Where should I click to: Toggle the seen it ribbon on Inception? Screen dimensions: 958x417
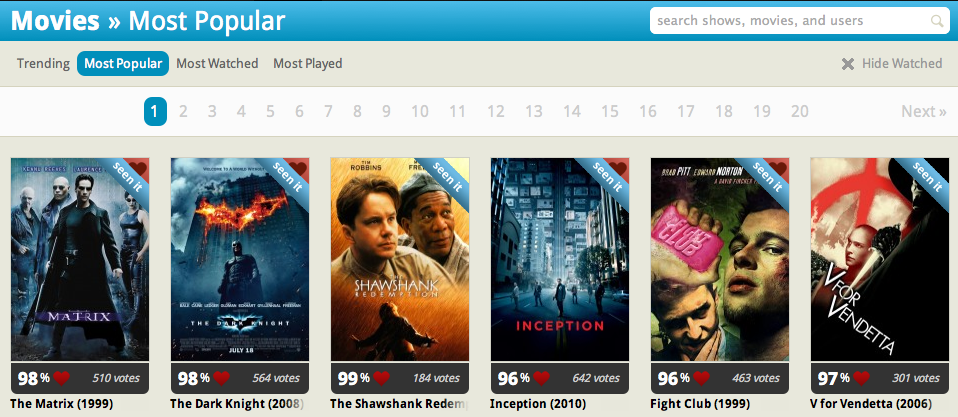(x=608, y=178)
